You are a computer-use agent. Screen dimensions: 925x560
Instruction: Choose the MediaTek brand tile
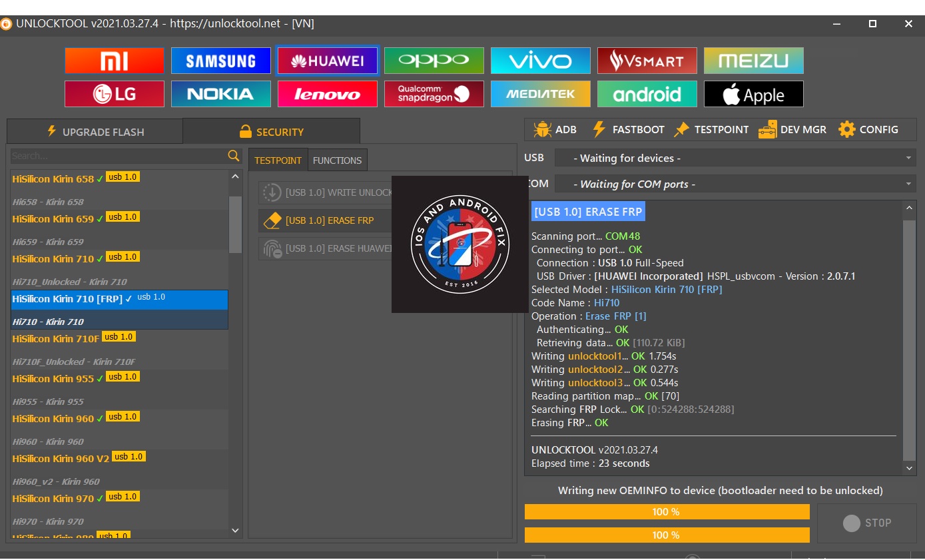click(541, 94)
